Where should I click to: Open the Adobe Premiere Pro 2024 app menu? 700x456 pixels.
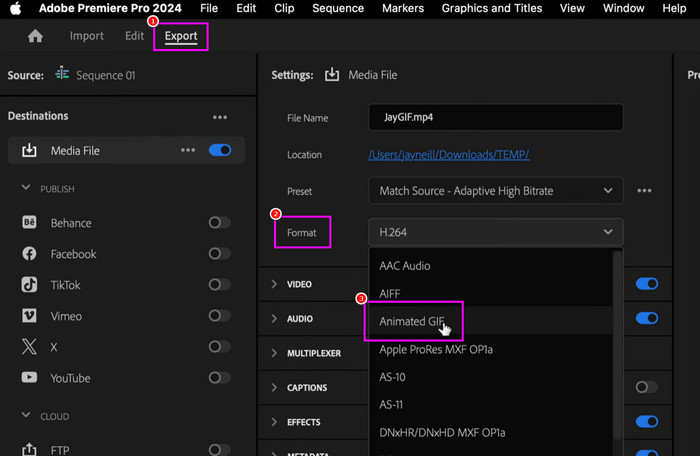(x=110, y=8)
